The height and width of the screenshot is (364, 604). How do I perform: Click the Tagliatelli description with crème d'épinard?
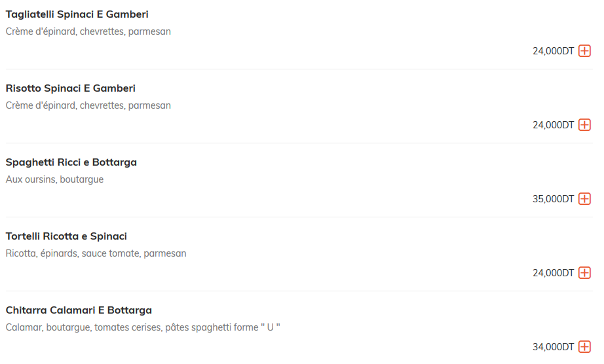tap(88, 31)
